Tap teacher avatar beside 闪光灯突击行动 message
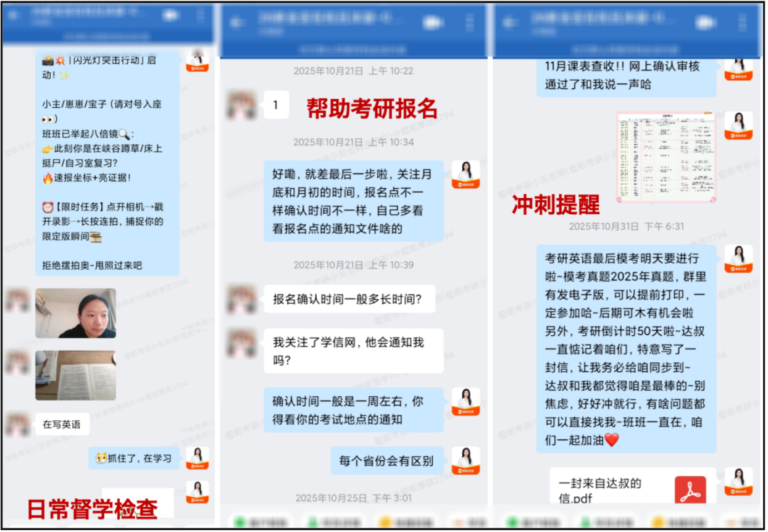This screenshot has height=532, width=768. coord(198,60)
